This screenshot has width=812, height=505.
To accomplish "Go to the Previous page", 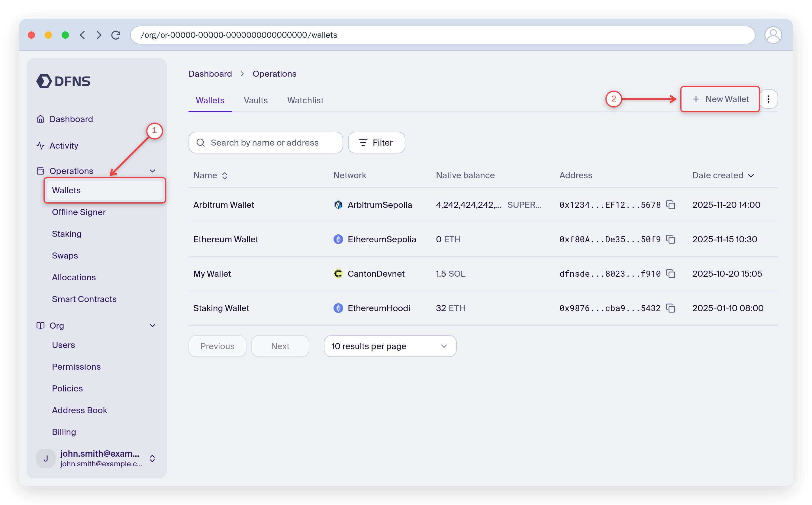I will (x=217, y=346).
